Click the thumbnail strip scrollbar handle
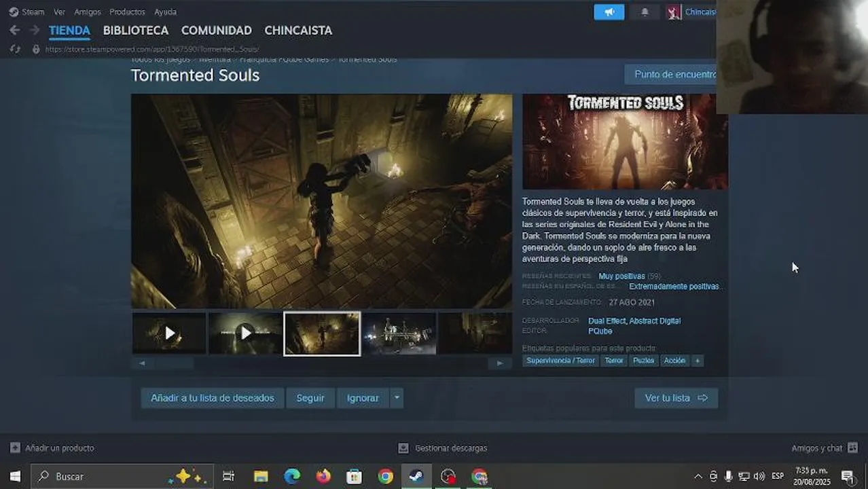This screenshot has height=489, width=868. tap(173, 363)
